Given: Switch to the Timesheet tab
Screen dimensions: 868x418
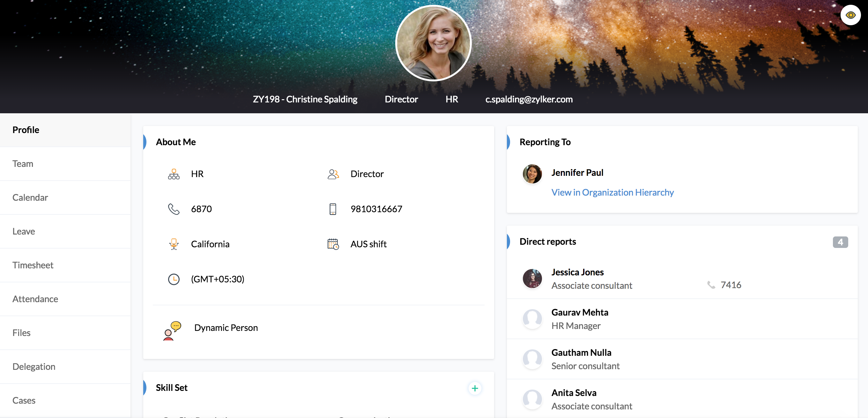Looking at the screenshot, I should click(x=33, y=265).
